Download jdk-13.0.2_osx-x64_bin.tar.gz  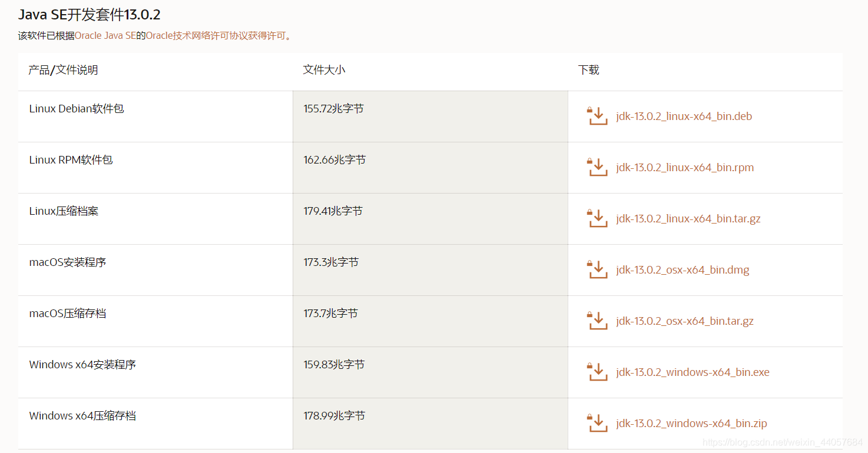[x=685, y=321]
